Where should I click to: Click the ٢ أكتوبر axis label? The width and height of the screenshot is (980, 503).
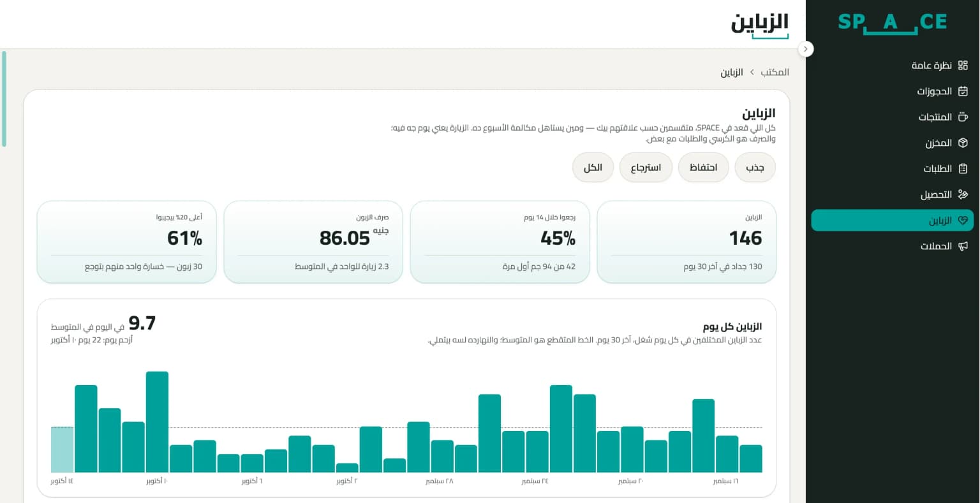point(347,481)
